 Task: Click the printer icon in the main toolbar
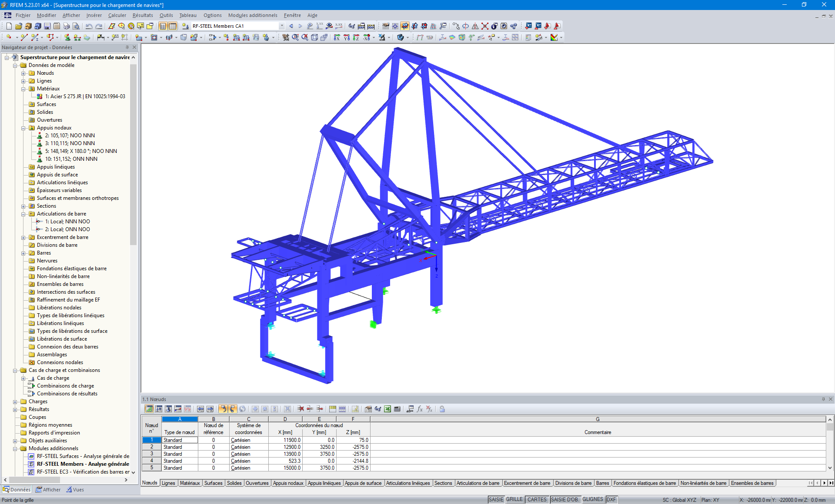coord(66,27)
